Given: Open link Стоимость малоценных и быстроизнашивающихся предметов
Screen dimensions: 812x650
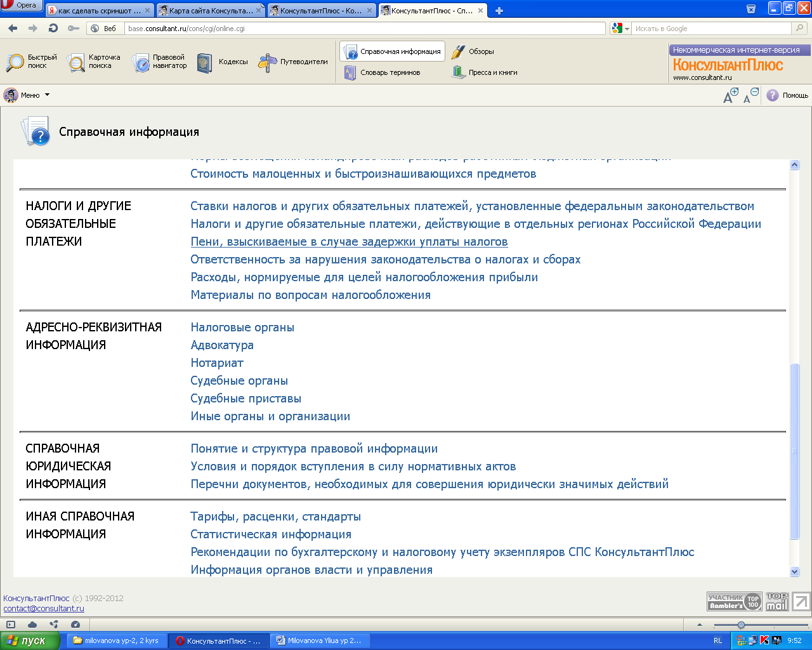Looking at the screenshot, I should click(363, 174).
